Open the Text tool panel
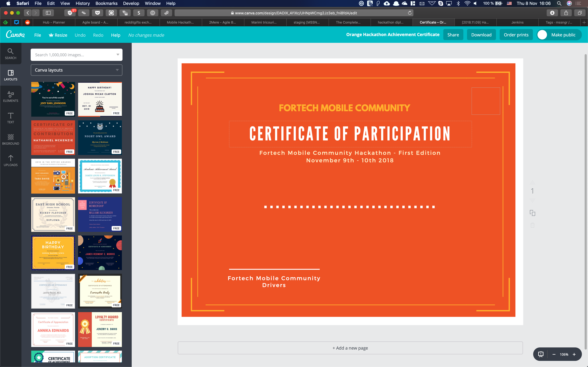Screen dimensions: 588x367 (x=10, y=118)
